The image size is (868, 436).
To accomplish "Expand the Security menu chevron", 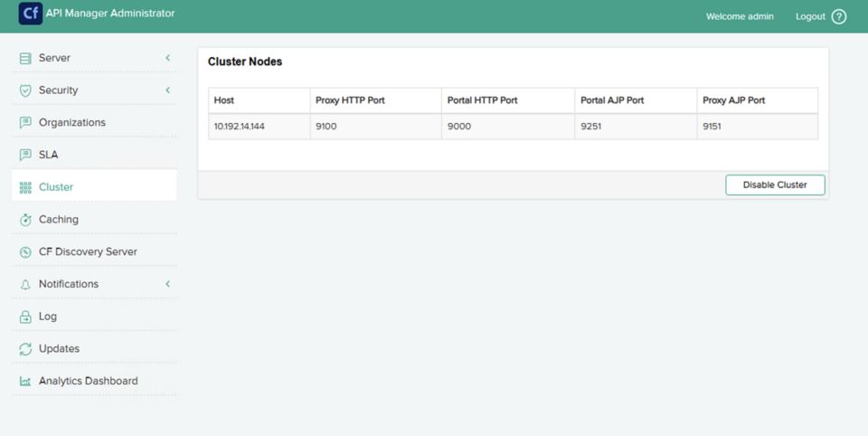I will click(167, 90).
